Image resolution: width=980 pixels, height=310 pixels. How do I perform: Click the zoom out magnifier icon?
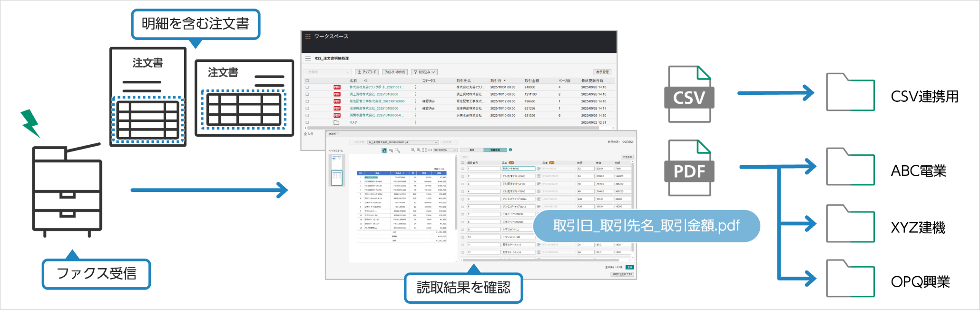point(413,150)
